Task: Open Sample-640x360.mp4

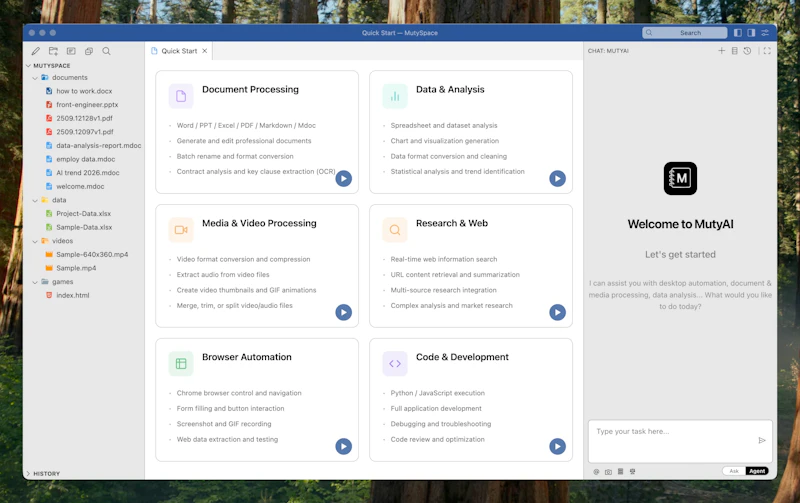Action: [x=92, y=255]
